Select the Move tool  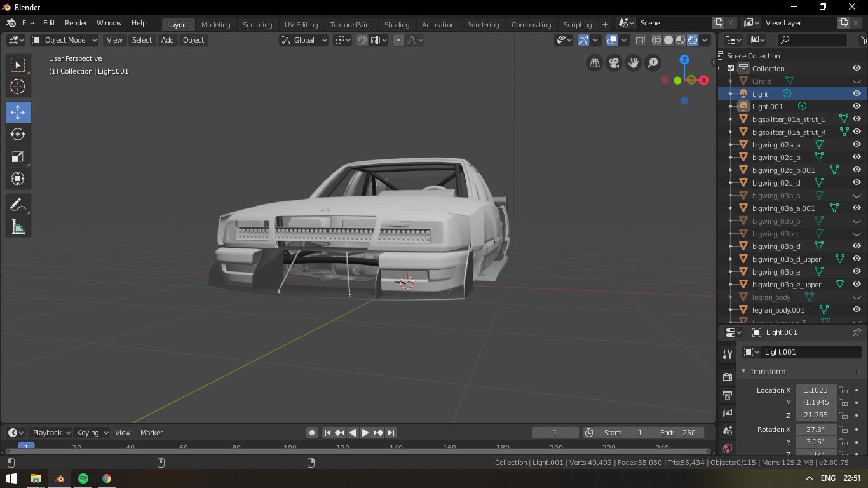[18, 112]
